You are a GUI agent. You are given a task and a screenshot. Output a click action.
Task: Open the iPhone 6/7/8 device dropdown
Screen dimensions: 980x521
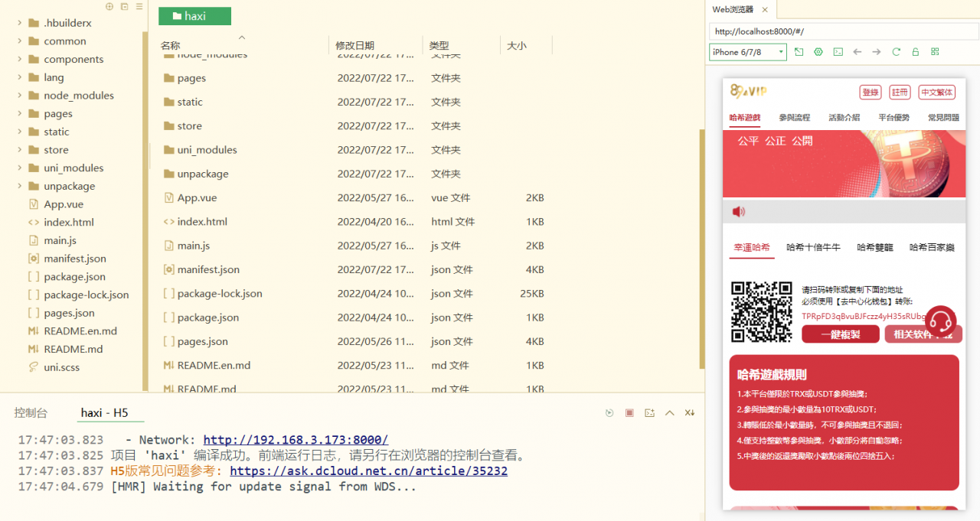tap(747, 52)
